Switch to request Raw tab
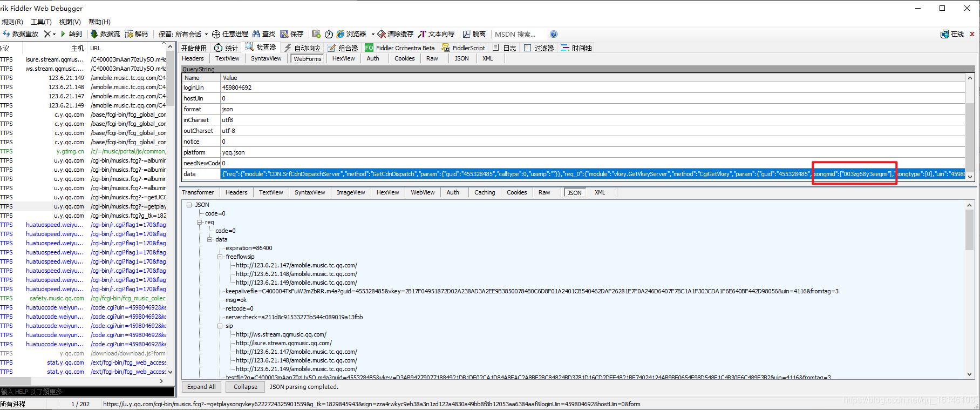The image size is (980, 410). (432, 58)
